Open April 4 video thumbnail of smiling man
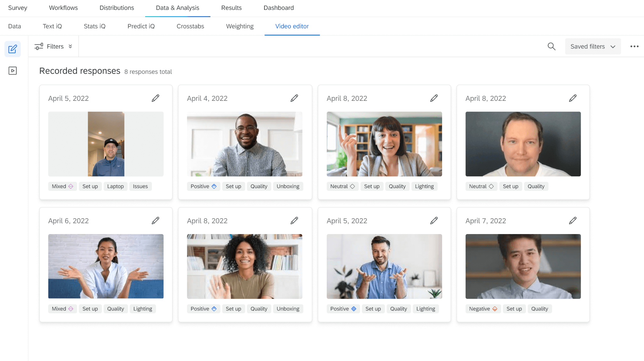 [x=245, y=144]
